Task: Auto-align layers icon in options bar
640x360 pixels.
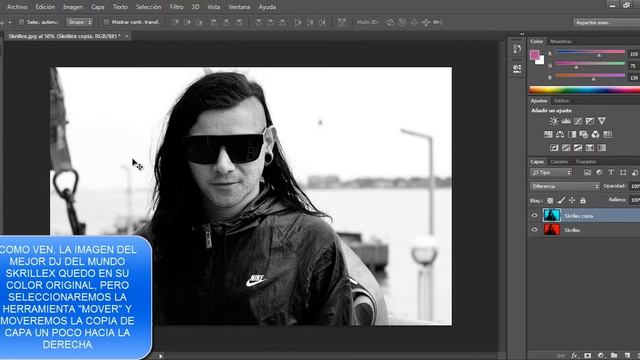Action: 342,22
